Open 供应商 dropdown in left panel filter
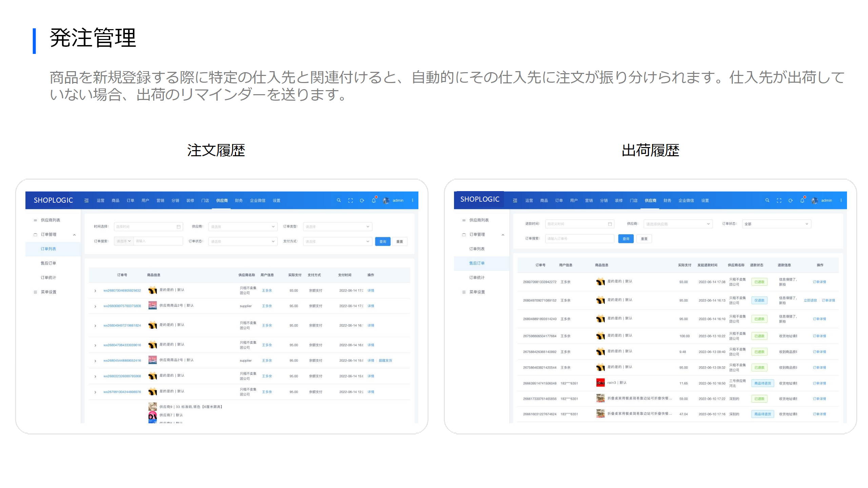 pos(243,227)
